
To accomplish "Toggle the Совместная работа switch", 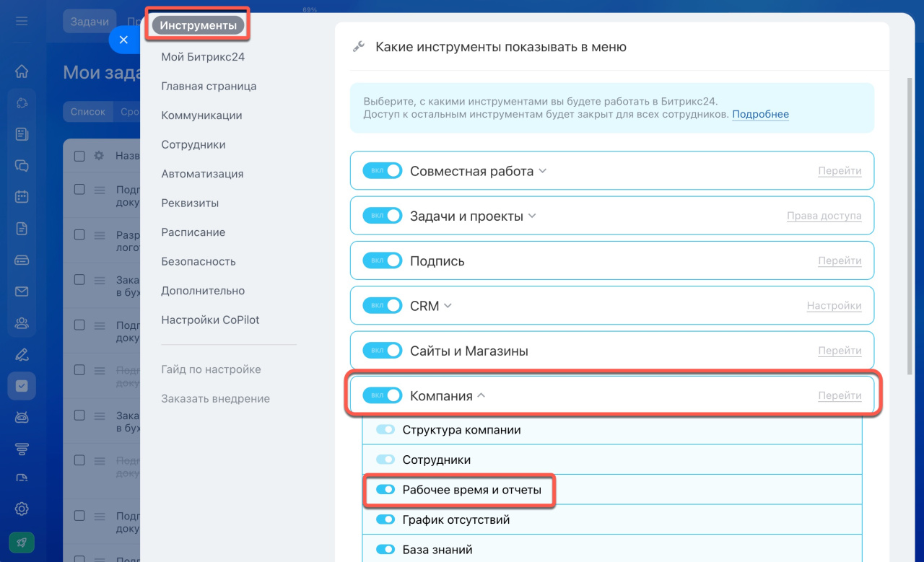I will pos(382,171).
